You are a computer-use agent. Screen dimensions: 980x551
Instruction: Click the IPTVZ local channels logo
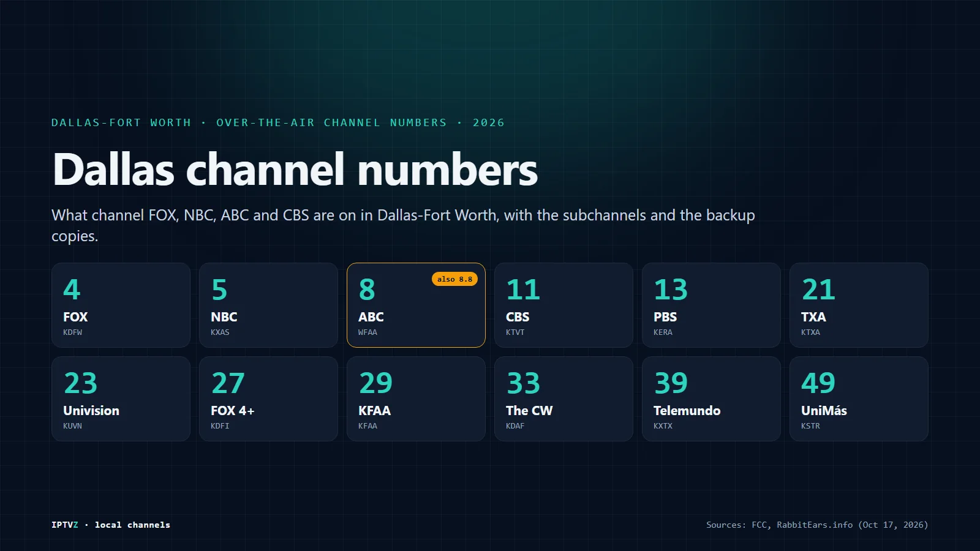tap(111, 525)
